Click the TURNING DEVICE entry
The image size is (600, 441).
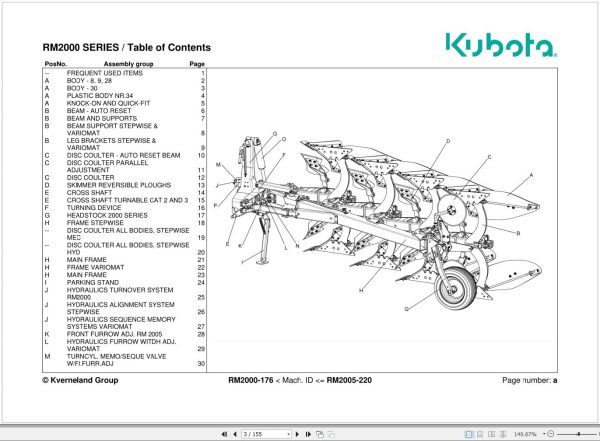click(x=94, y=207)
